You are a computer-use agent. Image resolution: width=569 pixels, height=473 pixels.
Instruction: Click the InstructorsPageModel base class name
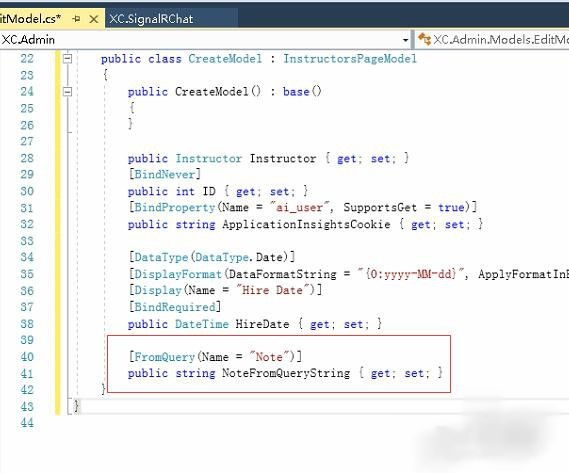click(350, 58)
